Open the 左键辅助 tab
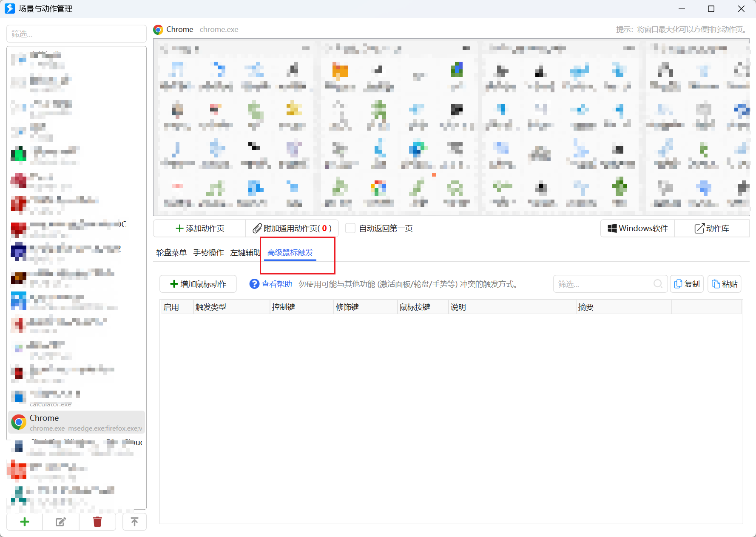This screenshot has height=537, width=756. click(245, 253)
